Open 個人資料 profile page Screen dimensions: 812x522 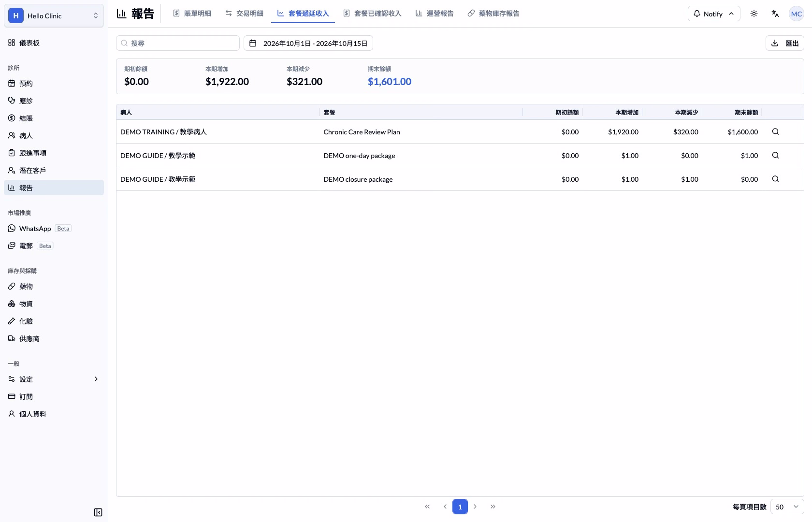pyautogui.click(x=54, y=414)
